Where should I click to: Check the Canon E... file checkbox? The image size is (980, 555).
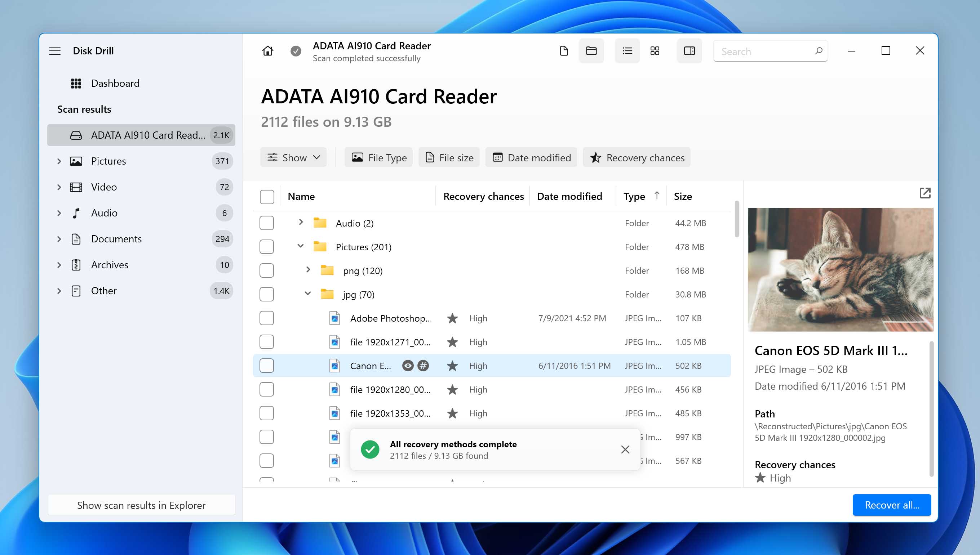[267, 366]
